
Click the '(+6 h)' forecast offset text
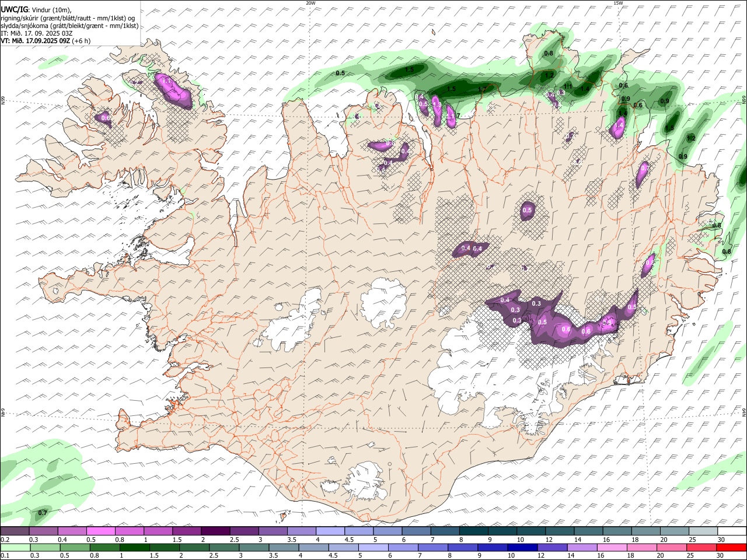(x=82, y=41)
